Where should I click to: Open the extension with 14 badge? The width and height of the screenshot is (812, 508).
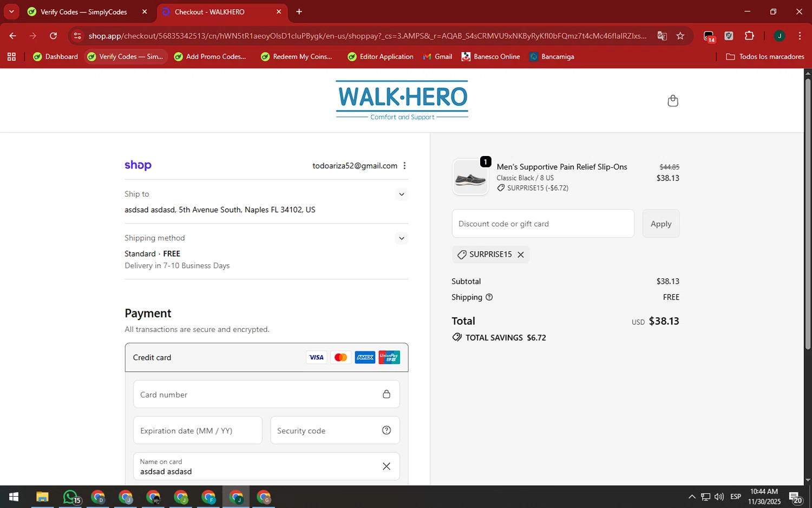(709, 36)
